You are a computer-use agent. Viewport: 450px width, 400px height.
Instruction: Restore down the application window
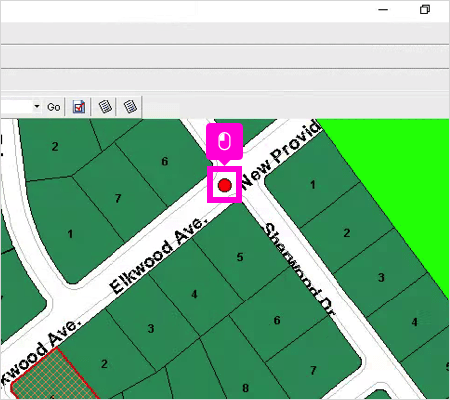[x=425, y=9]
